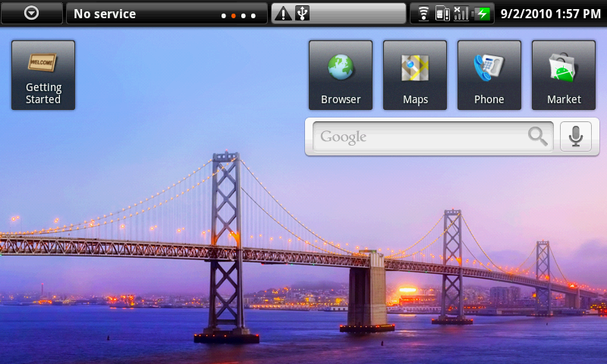Open the Getting Started shortcut
Image resolution: width=607 pixels, height=364 pixels.
pos(43,75)
